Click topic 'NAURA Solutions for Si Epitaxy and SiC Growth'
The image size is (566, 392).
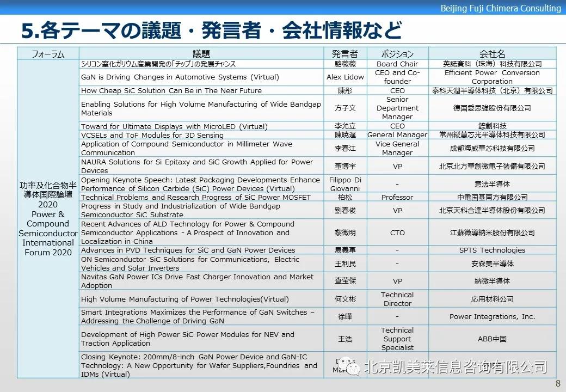(197, 166)
